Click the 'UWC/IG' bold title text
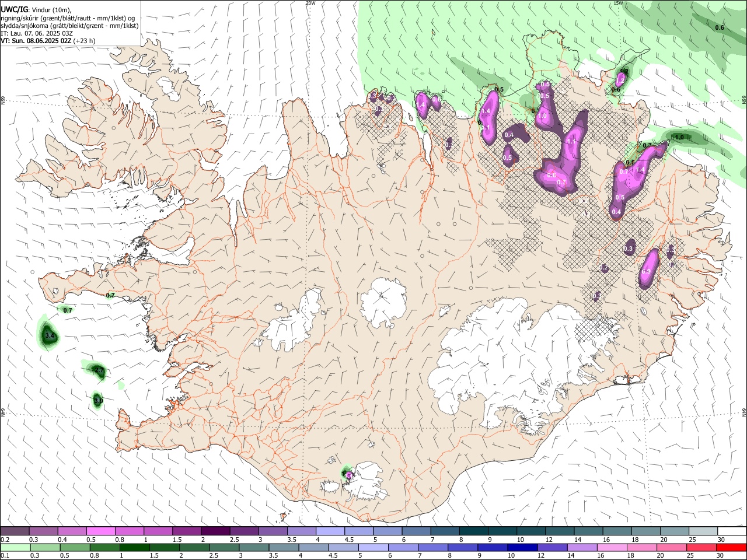Viewport: 747px width, 560px height. coord(13,10)
